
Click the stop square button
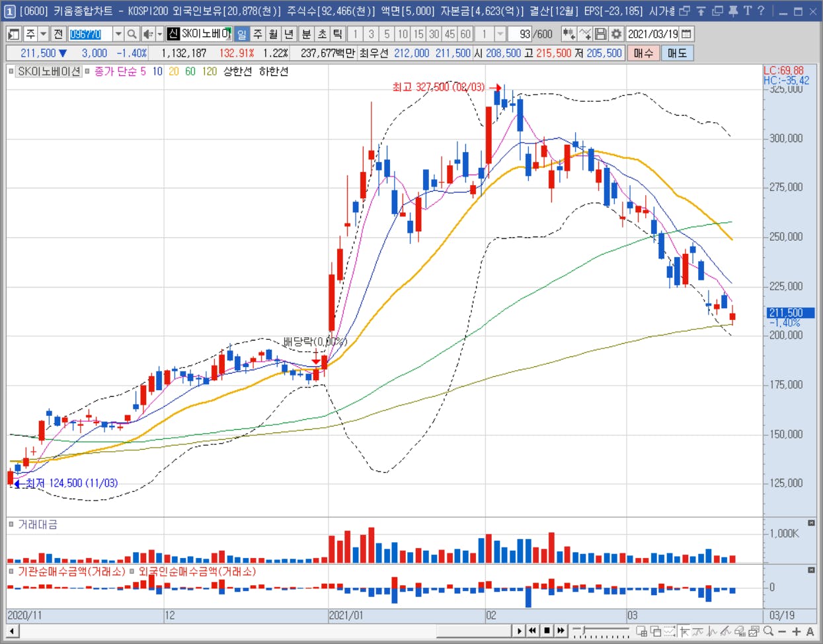(547, 631)
